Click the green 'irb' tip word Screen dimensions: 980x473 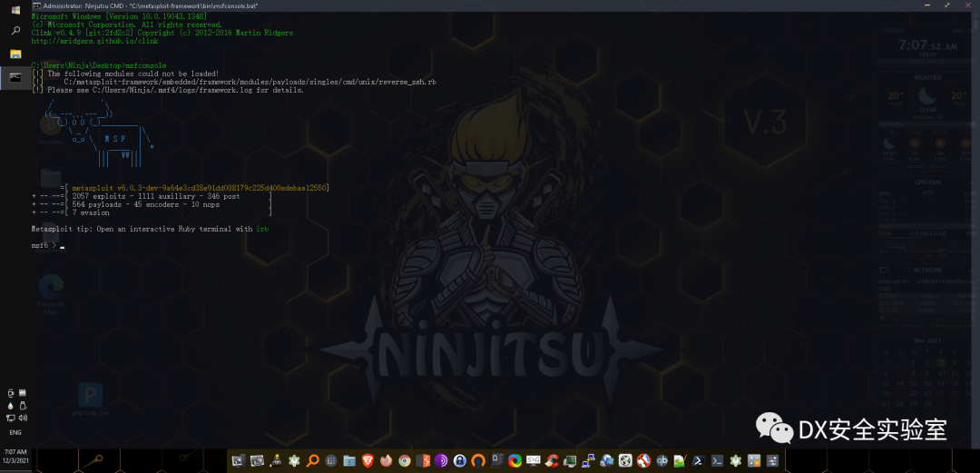pos(262,229)
